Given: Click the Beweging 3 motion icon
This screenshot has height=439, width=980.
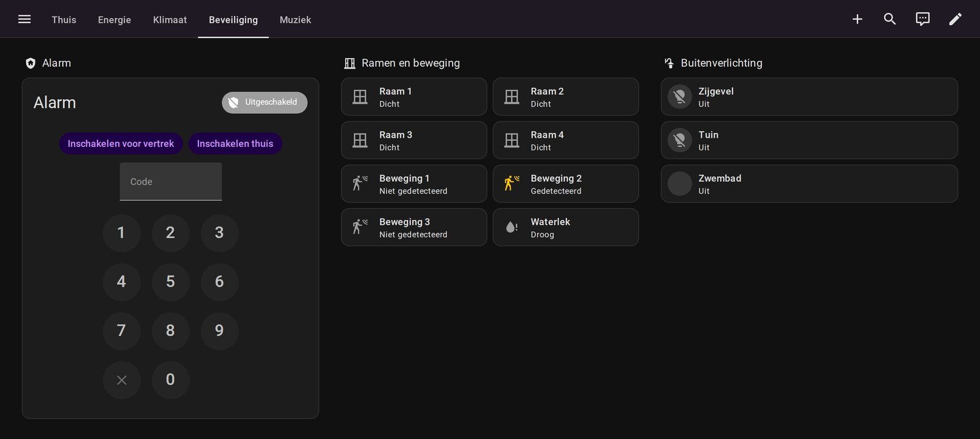Looking at the screenshot, I should (x=360, y=227).
